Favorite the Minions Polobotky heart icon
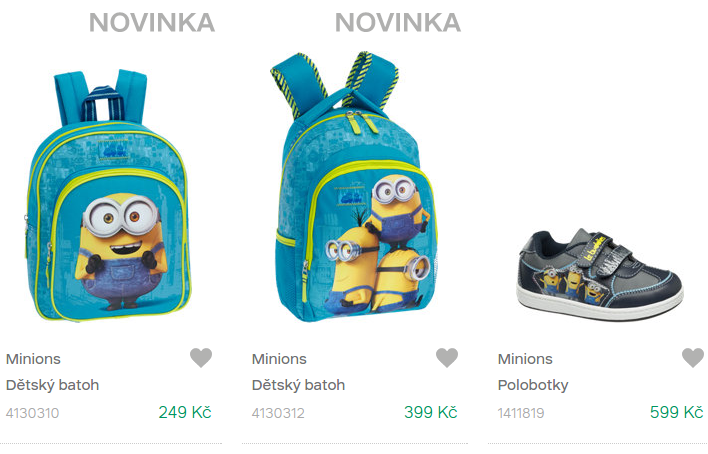Image resolution: width=708 pixels, height=454 pixels. click(x=693, y=358)
